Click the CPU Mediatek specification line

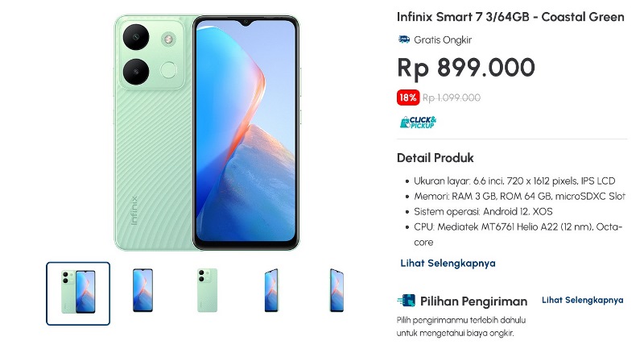[518, 235]
